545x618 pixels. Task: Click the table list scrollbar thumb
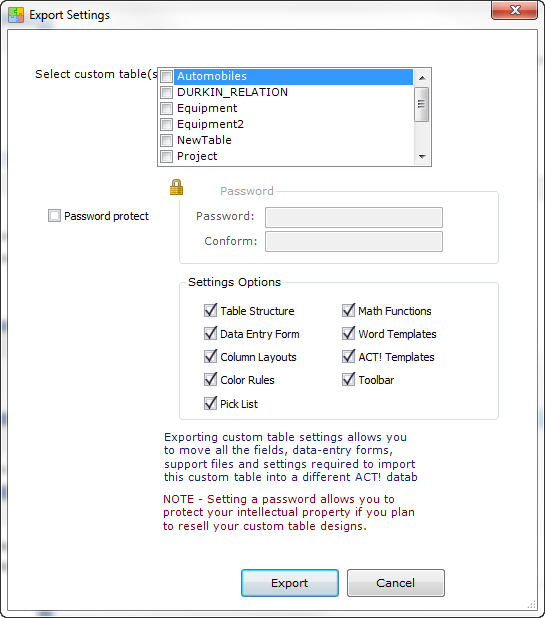pyautogui.click(x=422, y=104)
